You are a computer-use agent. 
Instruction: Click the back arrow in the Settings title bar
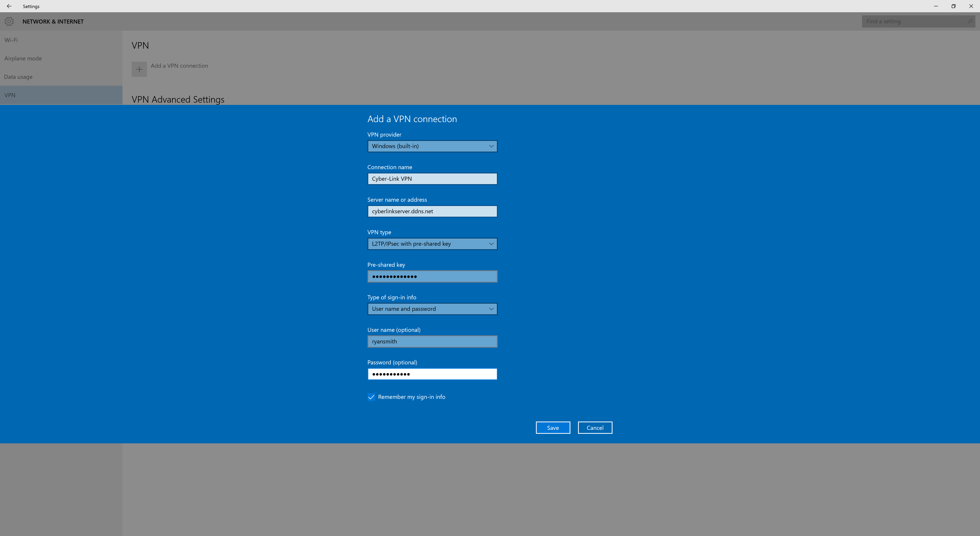(x=9, y=6)
